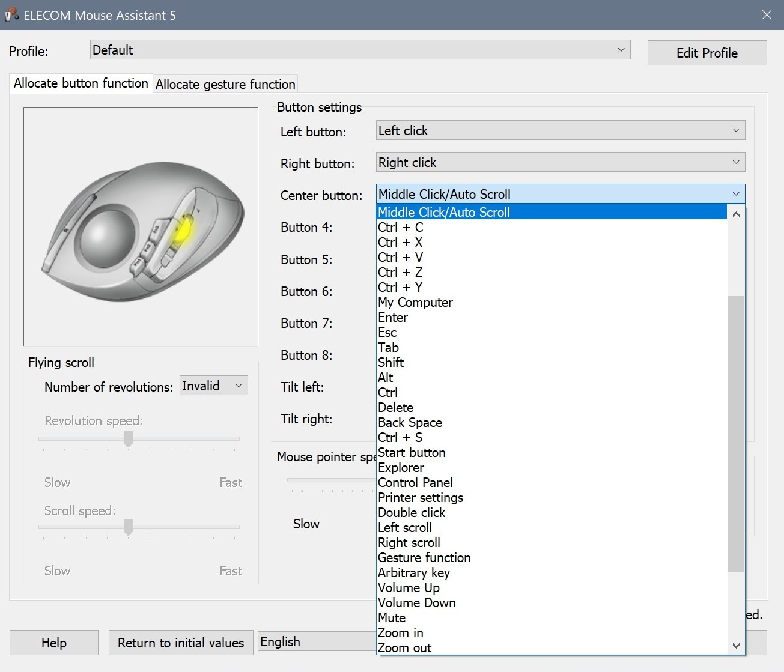Select the Left scroll option
The height and width of the screenshot is (672, 784).
tap(552, 527)
